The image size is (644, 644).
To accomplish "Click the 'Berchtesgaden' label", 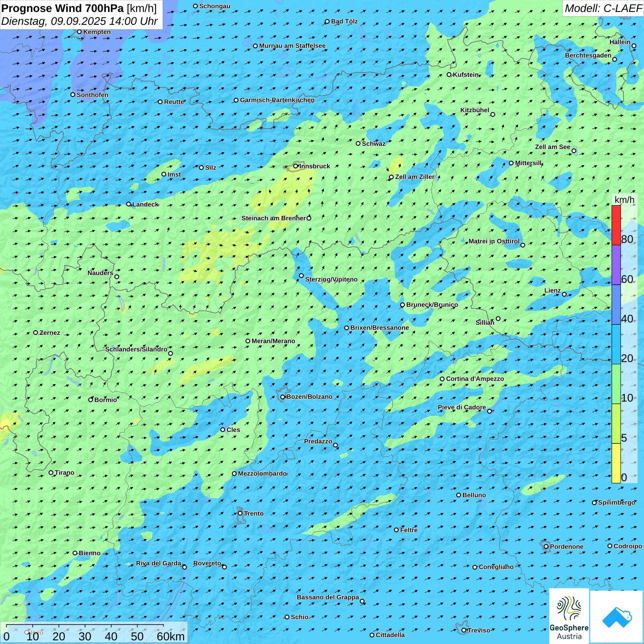I will 588,55.
